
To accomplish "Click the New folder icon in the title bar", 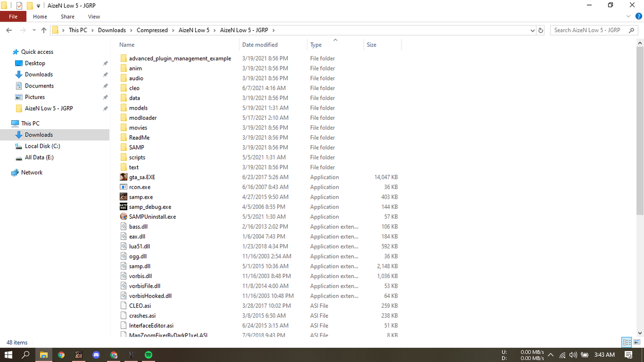I will pos(30,6).
